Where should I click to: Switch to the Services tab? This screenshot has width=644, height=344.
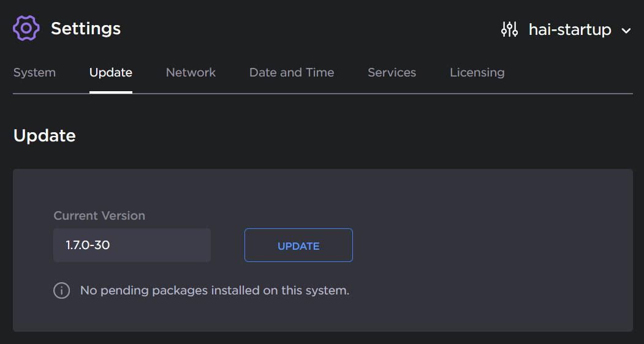pos(392,72)
